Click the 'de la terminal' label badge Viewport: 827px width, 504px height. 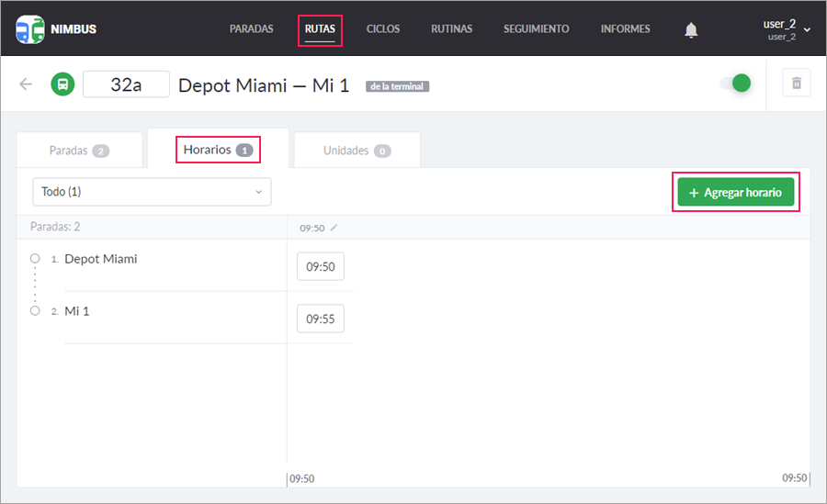tap(397, 86)
